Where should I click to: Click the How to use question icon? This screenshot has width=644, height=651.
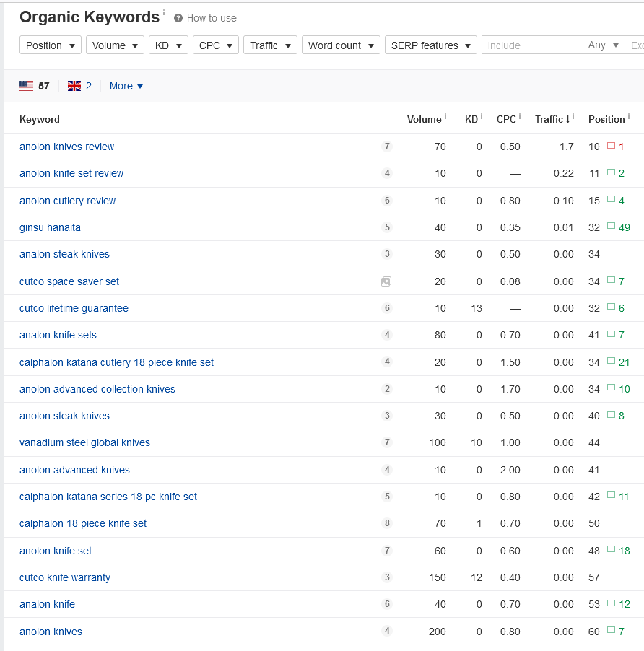tap(178, 18)
